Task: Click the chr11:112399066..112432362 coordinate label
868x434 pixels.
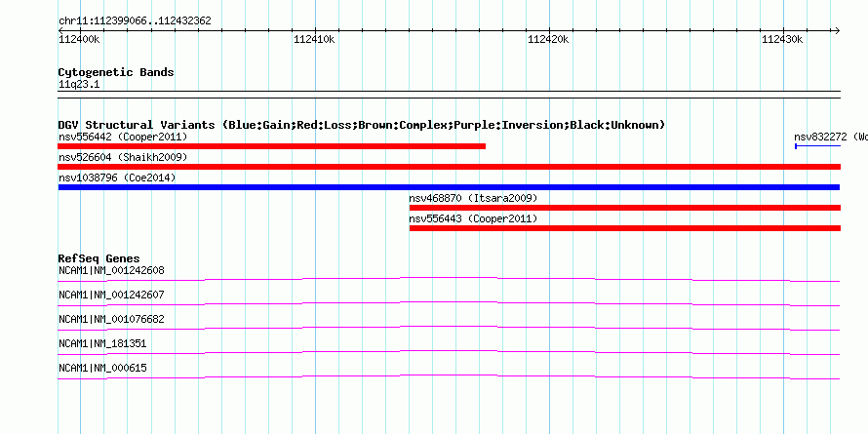Action: [x=135, y=21]
